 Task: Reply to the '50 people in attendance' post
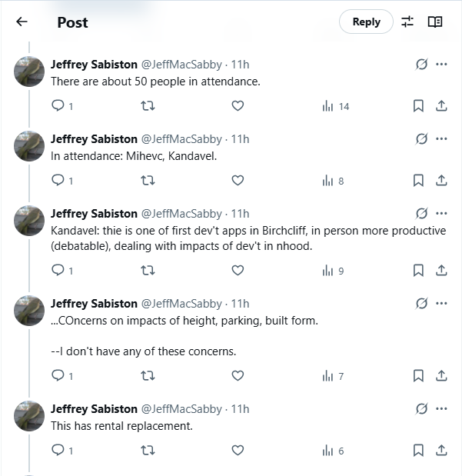coord(58,106)
